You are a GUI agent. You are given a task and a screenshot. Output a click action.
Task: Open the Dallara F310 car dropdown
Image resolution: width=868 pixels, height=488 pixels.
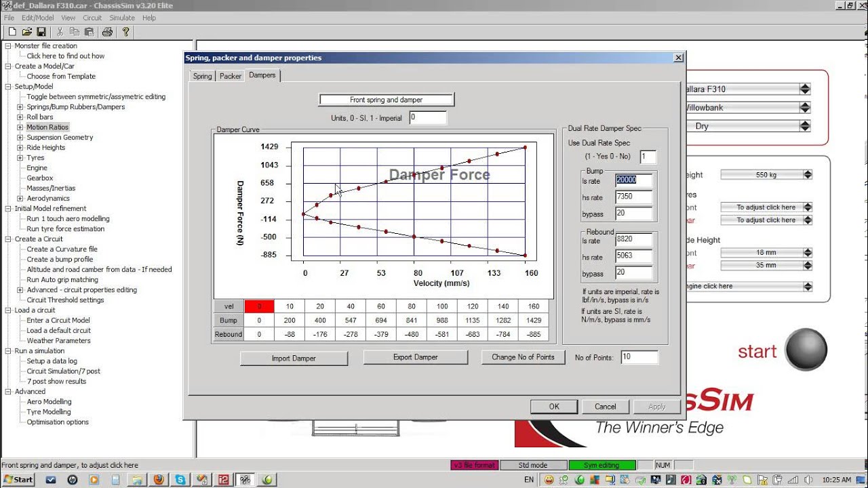pyautogui.click(x=804, y=89)
